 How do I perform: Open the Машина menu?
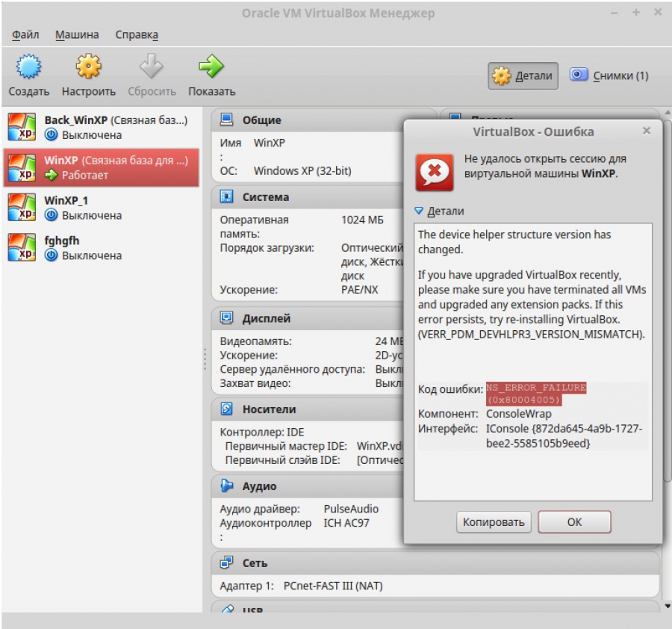pyautogui.click(x=77, y=34)
